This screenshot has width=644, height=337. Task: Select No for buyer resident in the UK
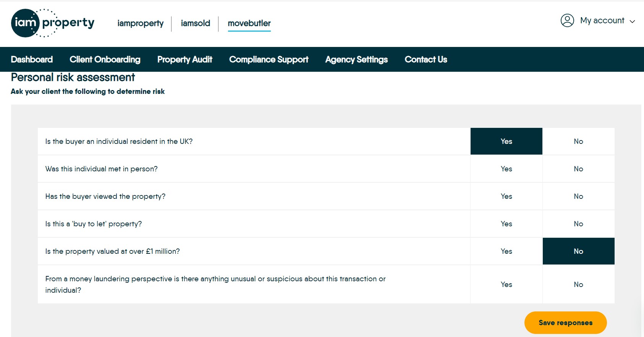pyautogui.click(x=578, y=141)
